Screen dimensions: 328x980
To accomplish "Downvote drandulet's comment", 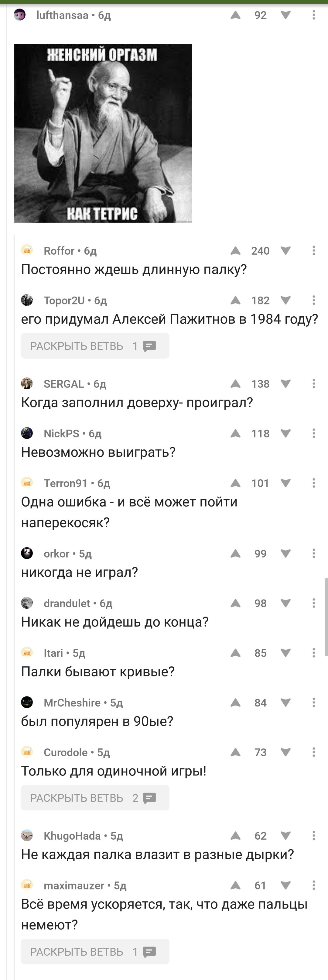I will [285, 603].
